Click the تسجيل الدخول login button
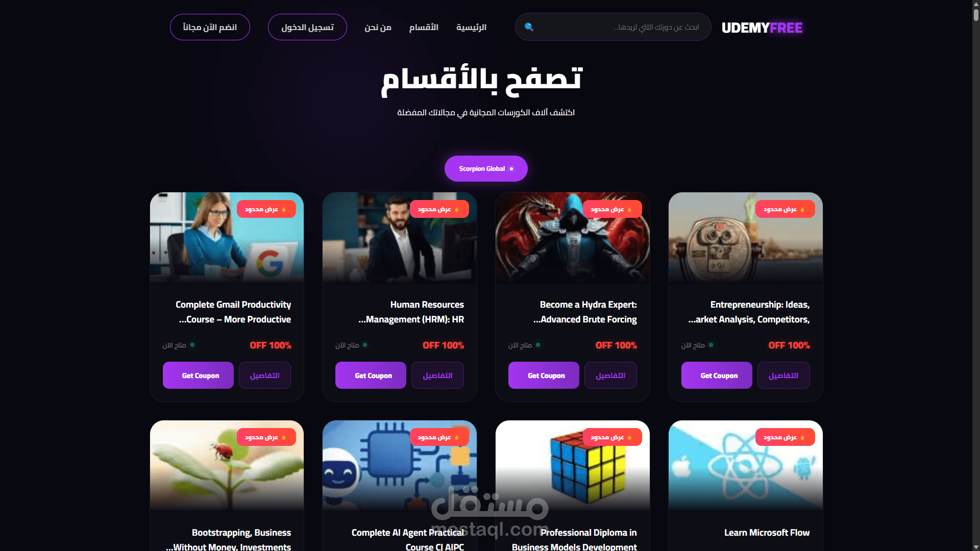 307,27
